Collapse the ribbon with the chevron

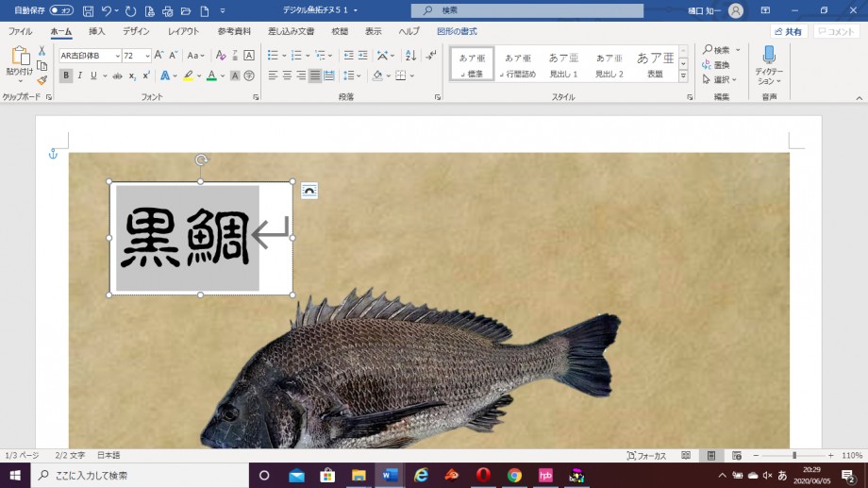pos(860,98)
